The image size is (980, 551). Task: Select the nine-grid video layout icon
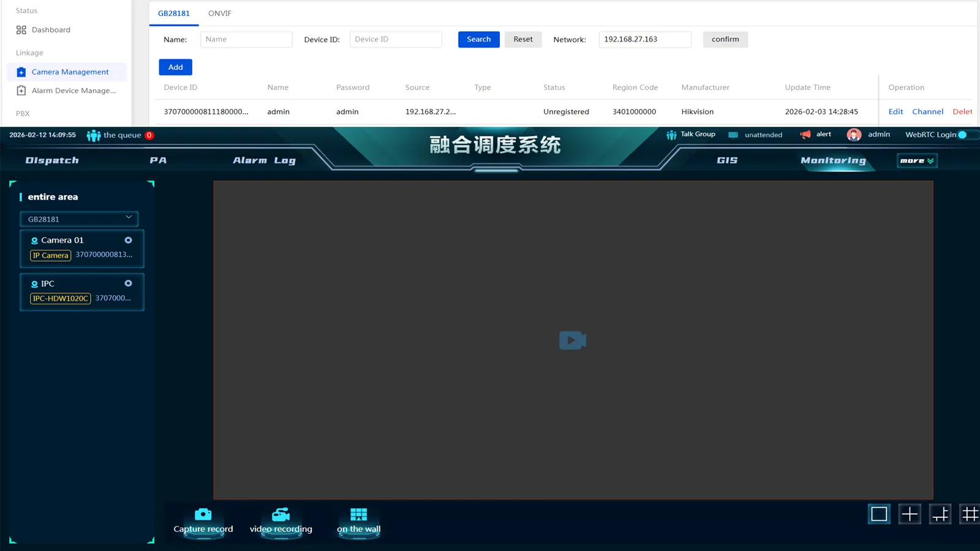[970, 514]
